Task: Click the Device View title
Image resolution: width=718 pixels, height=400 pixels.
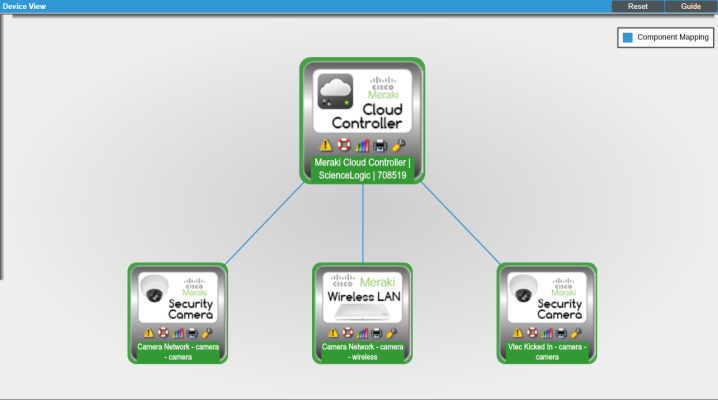Action: click(24, 6)
